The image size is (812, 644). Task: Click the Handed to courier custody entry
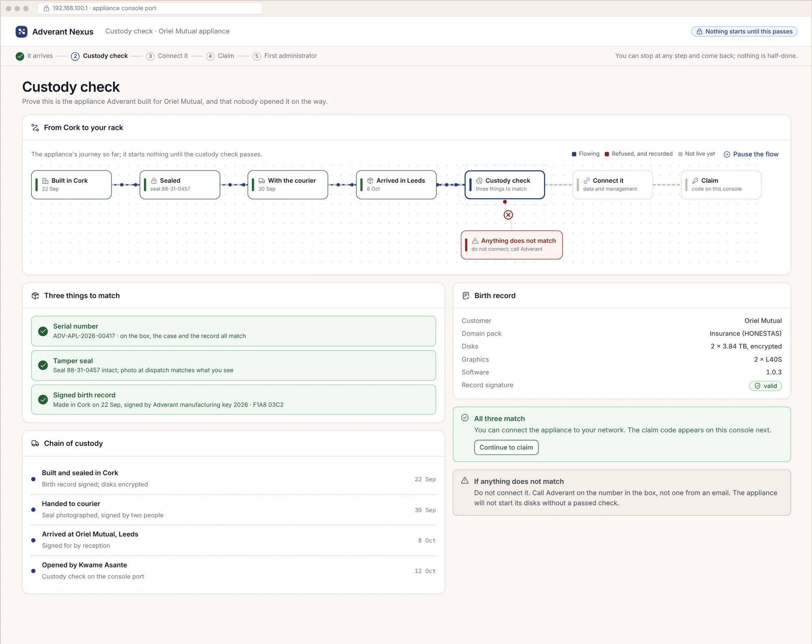pyautogui.click(x=233, y=509)
